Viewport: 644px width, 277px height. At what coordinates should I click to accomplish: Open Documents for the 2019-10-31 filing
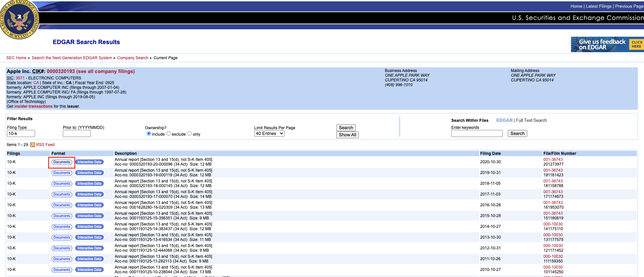pos(62,173)
